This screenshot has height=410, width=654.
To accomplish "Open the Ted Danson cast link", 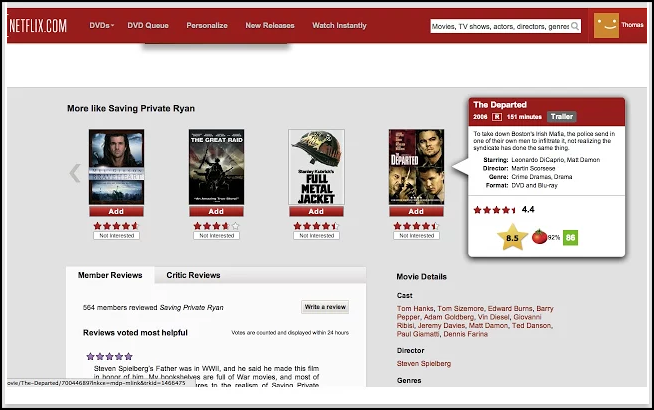I will [x=532, y=326].
